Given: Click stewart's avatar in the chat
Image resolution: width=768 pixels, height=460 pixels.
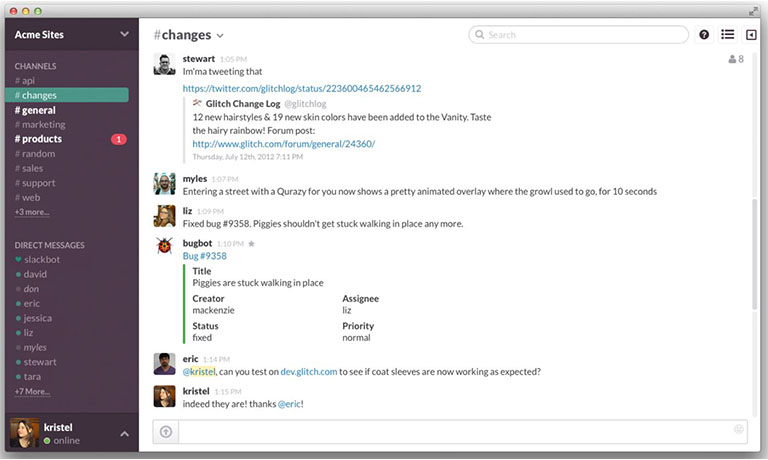Looking at the screenshot, I should [x=164, y=64].
